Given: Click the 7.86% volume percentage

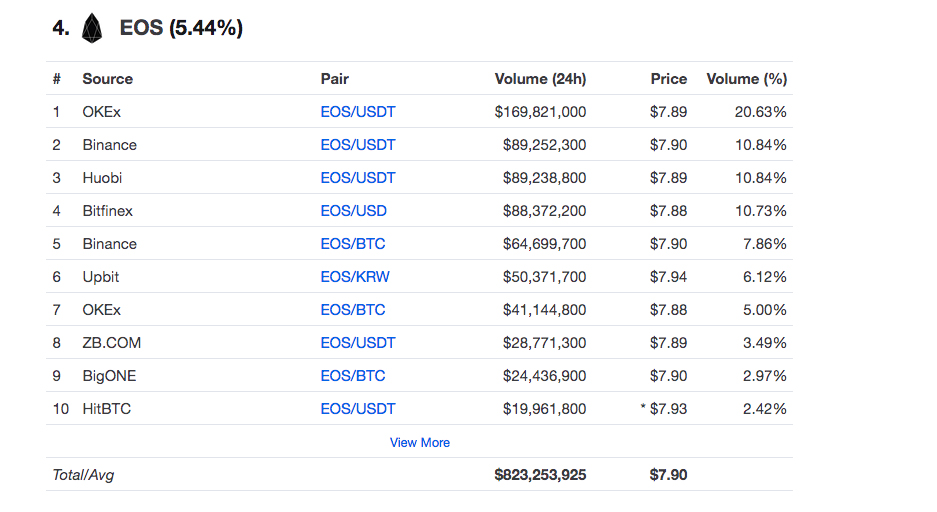Looking at the screenshot, I should point(765,244).
